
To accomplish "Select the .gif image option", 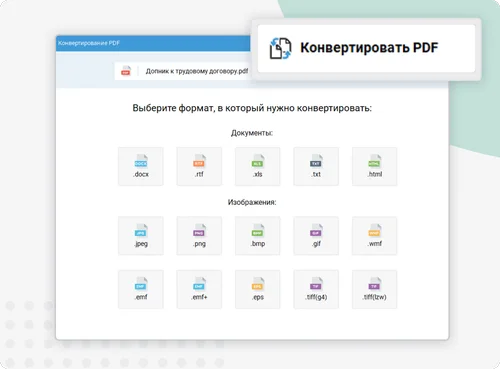I will 316,236.
